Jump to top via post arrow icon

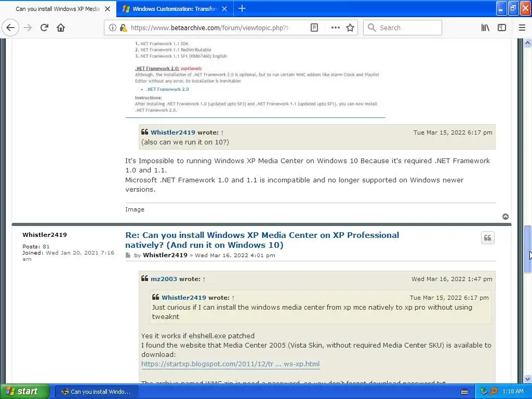coord(506,217)
